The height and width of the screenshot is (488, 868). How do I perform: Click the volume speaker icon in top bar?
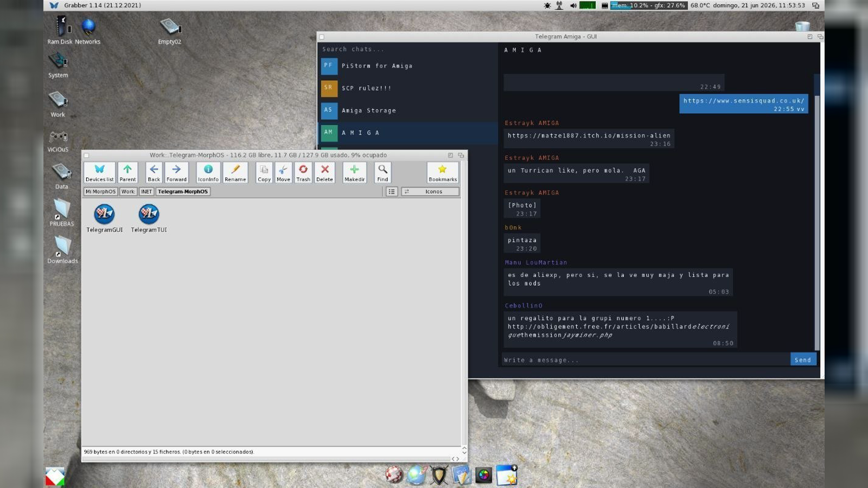coord(573,5)
